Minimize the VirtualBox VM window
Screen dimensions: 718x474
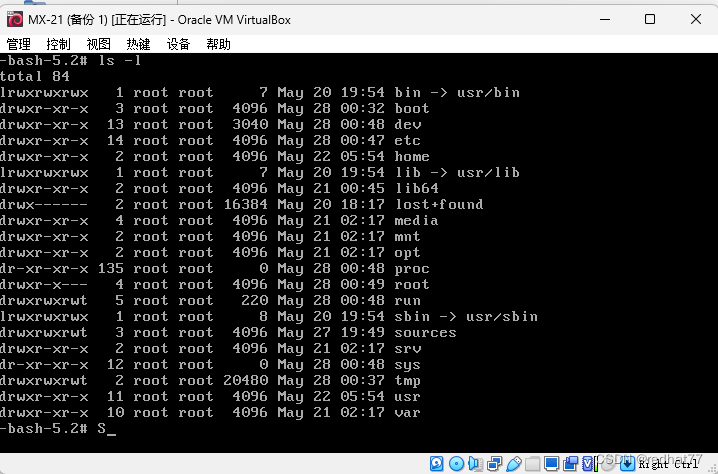(605, 19)
